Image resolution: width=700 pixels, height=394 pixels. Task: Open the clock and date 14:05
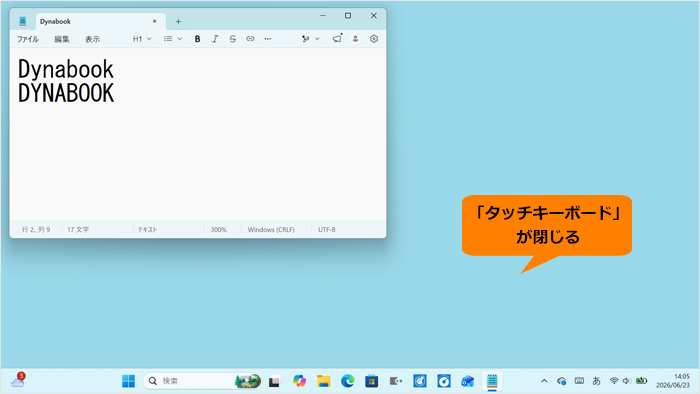673,381
